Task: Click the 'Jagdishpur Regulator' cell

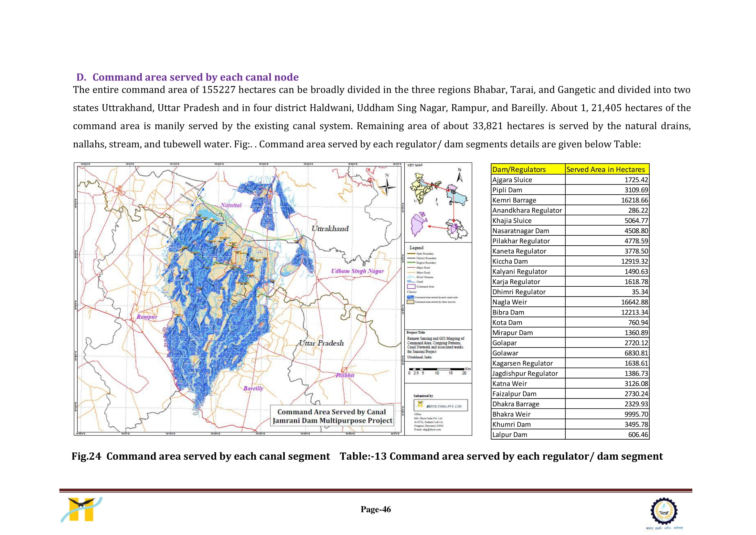Action: point(528,374)
